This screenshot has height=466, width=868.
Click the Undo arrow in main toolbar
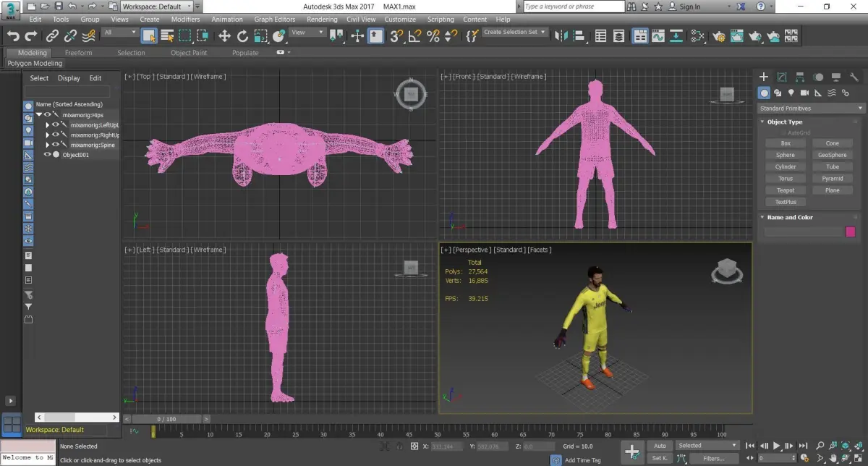13,35
